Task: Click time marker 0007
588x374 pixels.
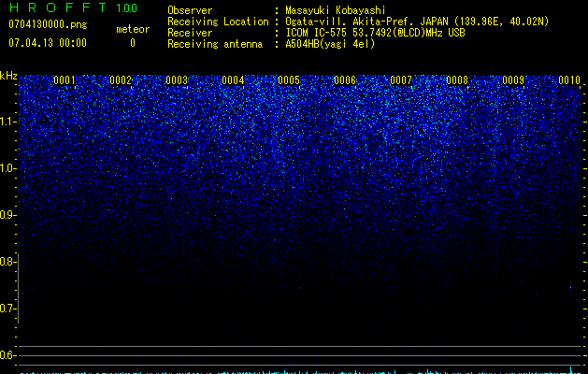Action: point(401,80)
